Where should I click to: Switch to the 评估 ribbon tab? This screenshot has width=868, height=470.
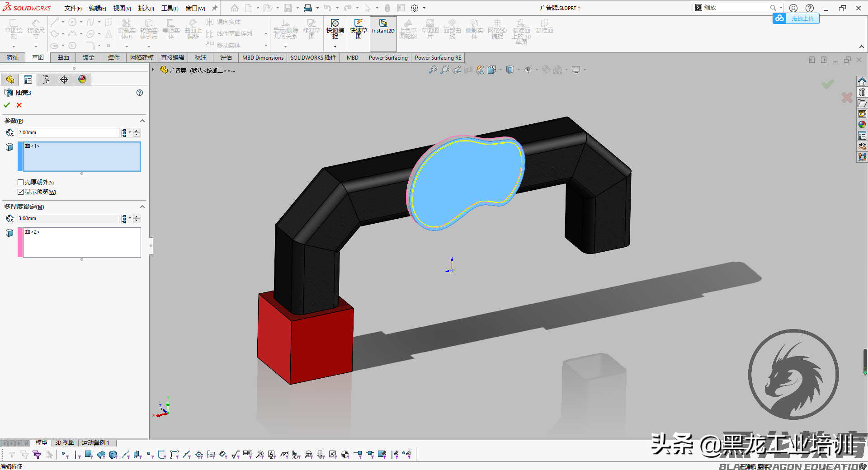pos(226,57)
